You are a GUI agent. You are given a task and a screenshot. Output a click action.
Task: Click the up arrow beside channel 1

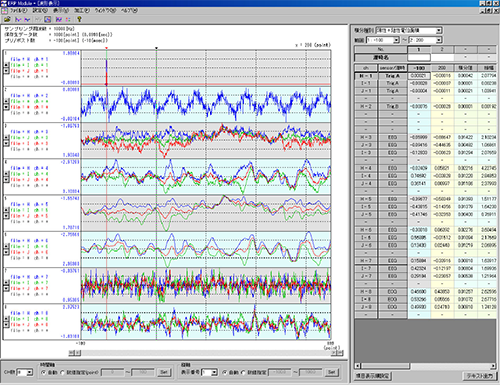[6, 65]
